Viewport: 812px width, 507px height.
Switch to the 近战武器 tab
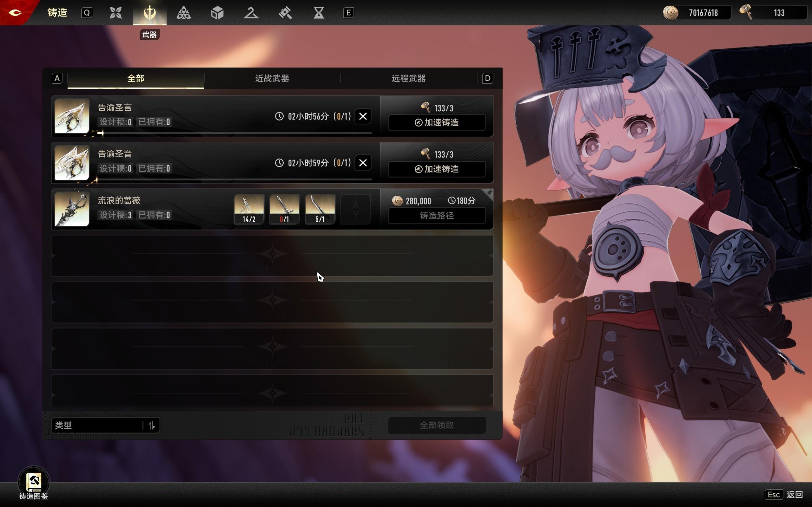tap(272, 78)
